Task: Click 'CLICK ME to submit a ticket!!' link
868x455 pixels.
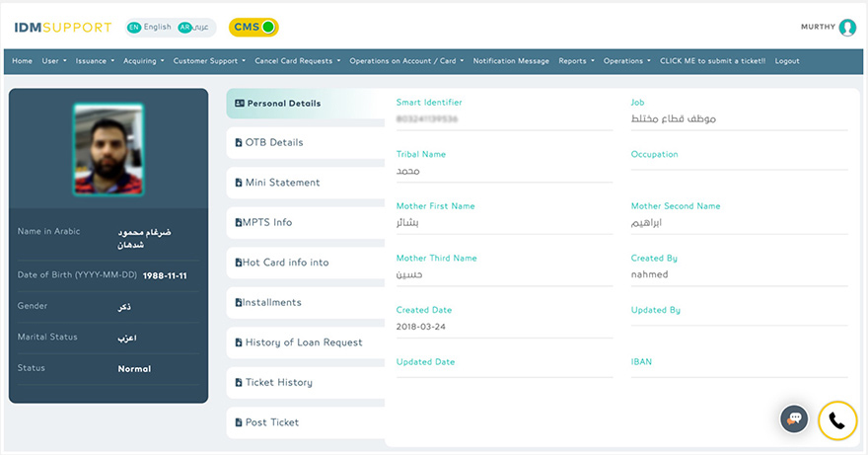Action: tap(712, 61)
